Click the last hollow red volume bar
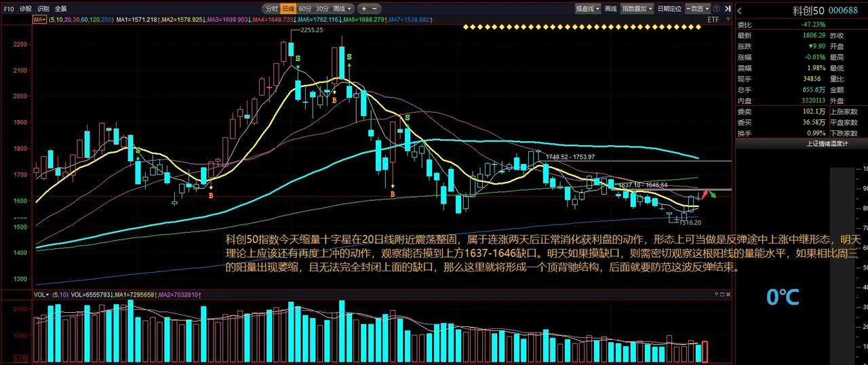 705,351
